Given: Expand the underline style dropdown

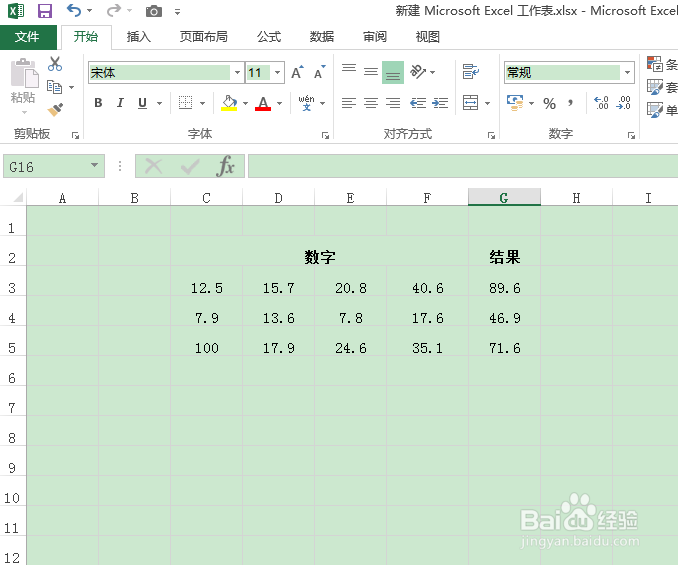Looking at the screenshot, I should (160, 103).
